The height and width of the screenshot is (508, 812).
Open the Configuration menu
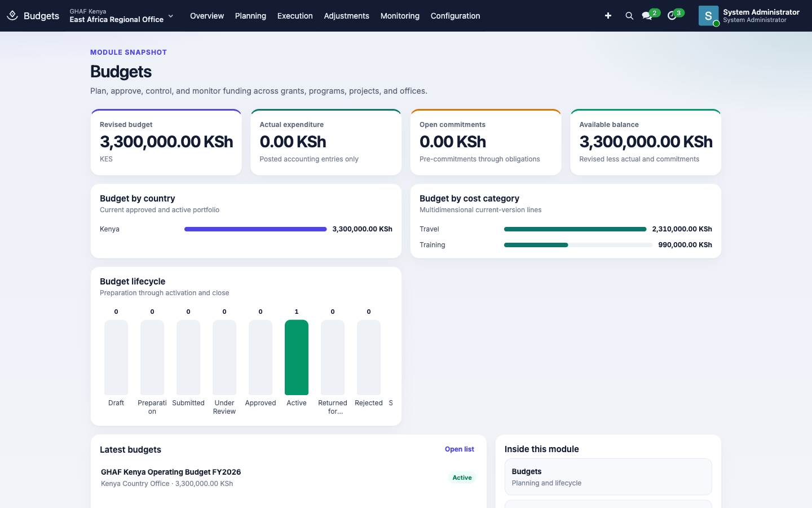tap(455, 16)
